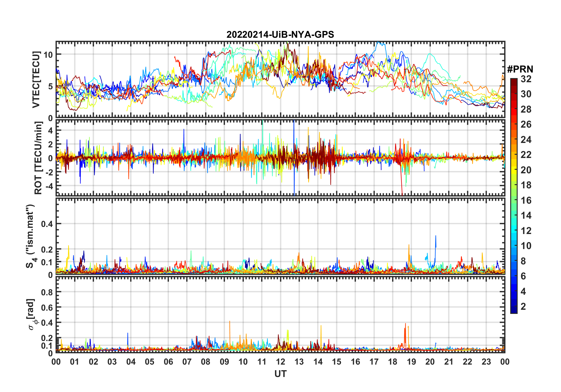Click sigma-phi axis tick label 0.8
The width and height of the screenshot is (561, 392).
47,292
